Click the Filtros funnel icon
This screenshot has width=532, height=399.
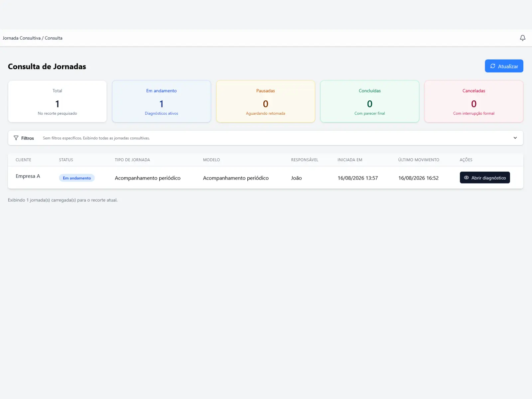16,138
